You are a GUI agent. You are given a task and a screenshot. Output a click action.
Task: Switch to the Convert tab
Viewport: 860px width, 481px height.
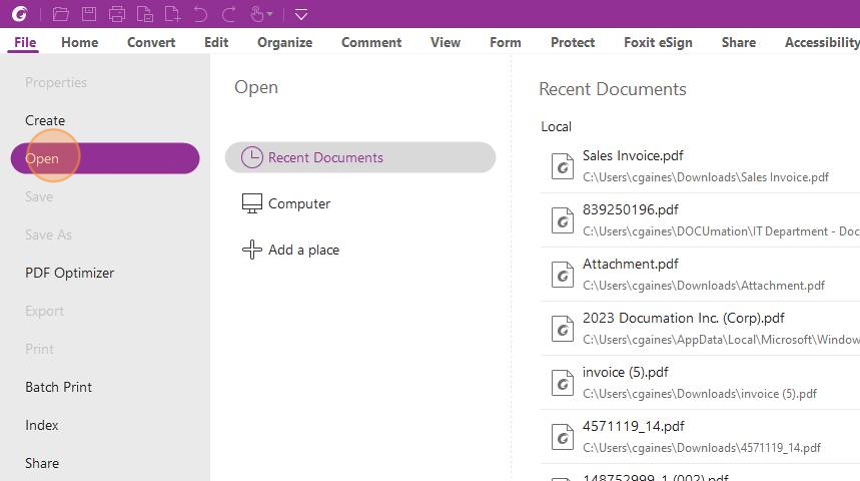[151, 42]
